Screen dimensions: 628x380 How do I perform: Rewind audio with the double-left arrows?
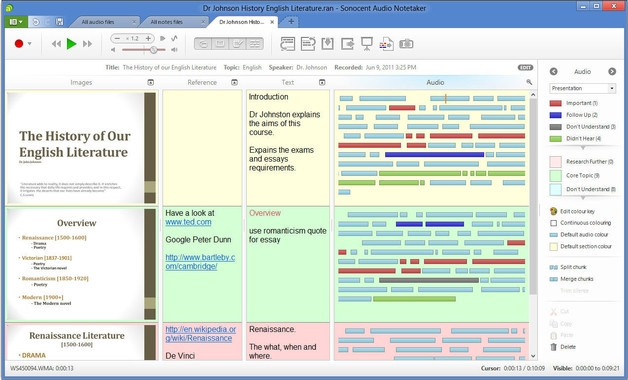coord(56,44)
